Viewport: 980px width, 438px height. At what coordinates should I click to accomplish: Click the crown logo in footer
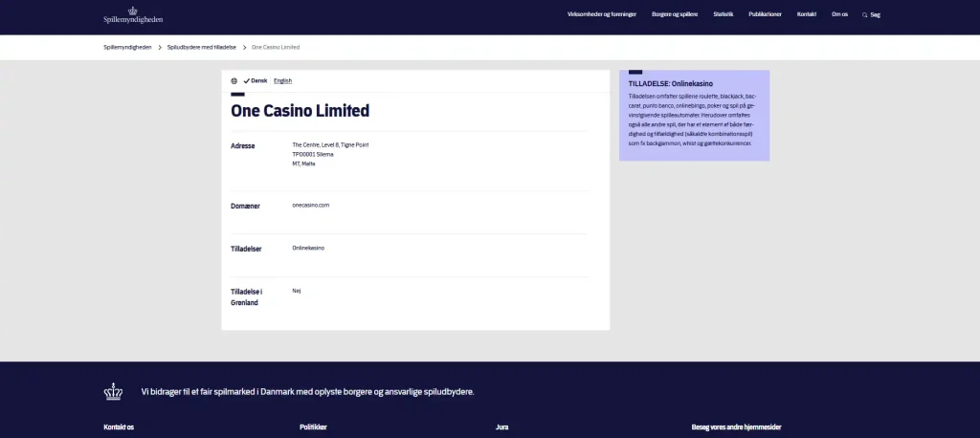coord(113,392)
